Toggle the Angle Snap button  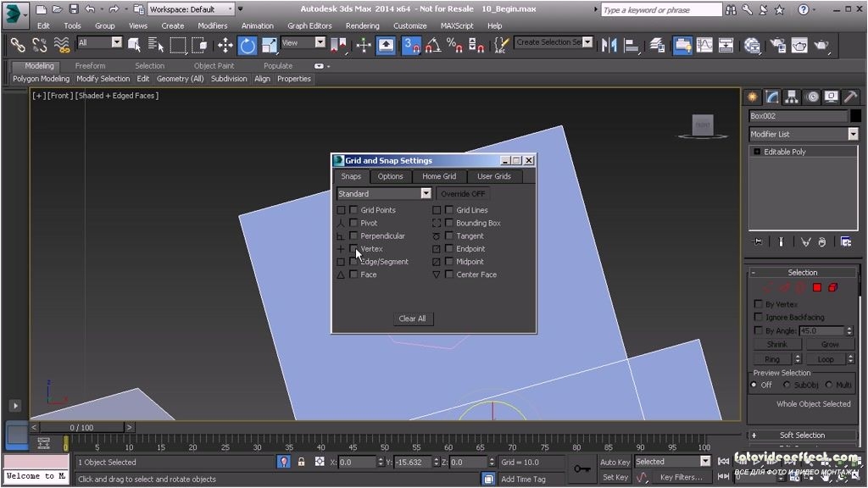(433, 45)
